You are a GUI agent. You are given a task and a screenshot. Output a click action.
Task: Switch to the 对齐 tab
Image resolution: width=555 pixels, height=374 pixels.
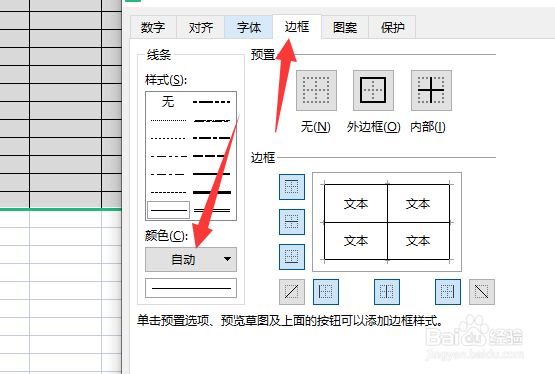click(201, 27)
